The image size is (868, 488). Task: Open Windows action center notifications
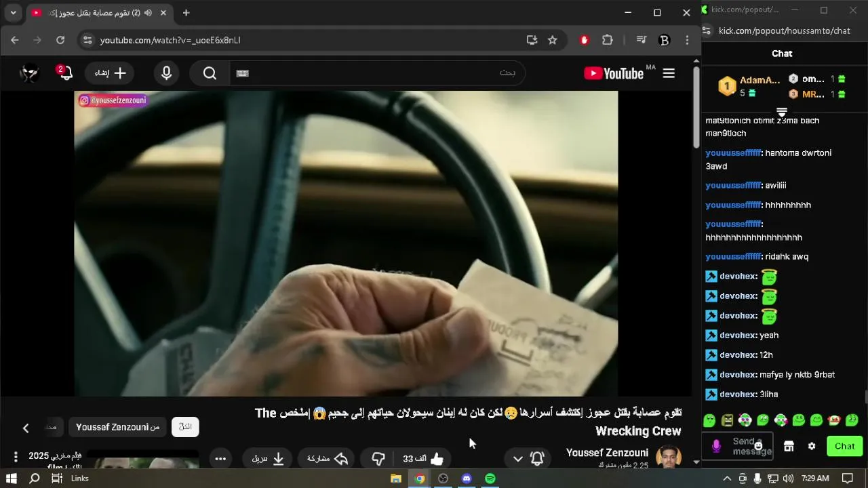pyautogui.click(x=847, y=479)
